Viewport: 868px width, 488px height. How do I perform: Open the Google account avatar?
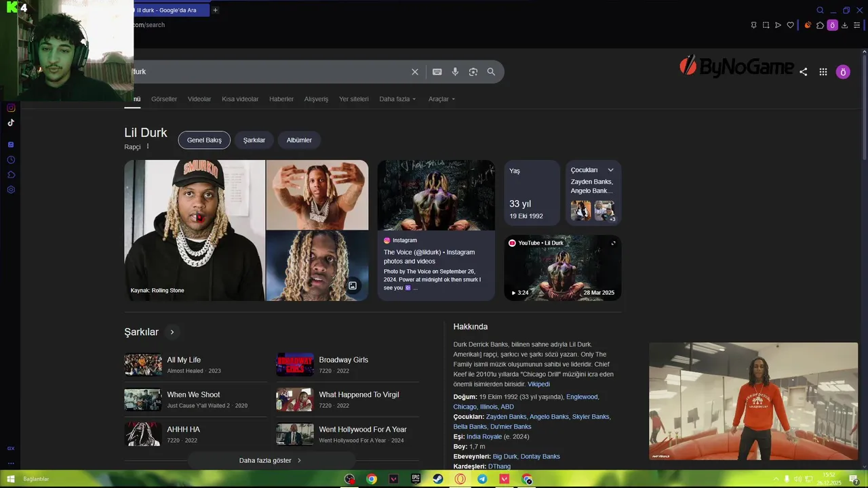843,72
